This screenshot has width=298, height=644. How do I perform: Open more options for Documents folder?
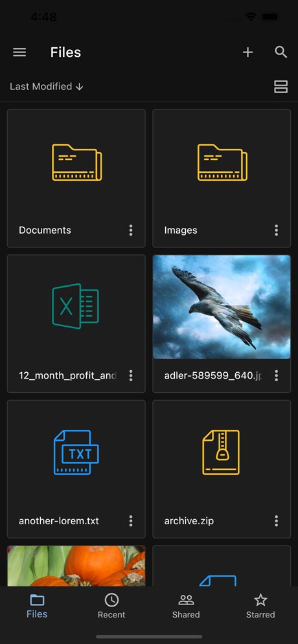(131, 230)
